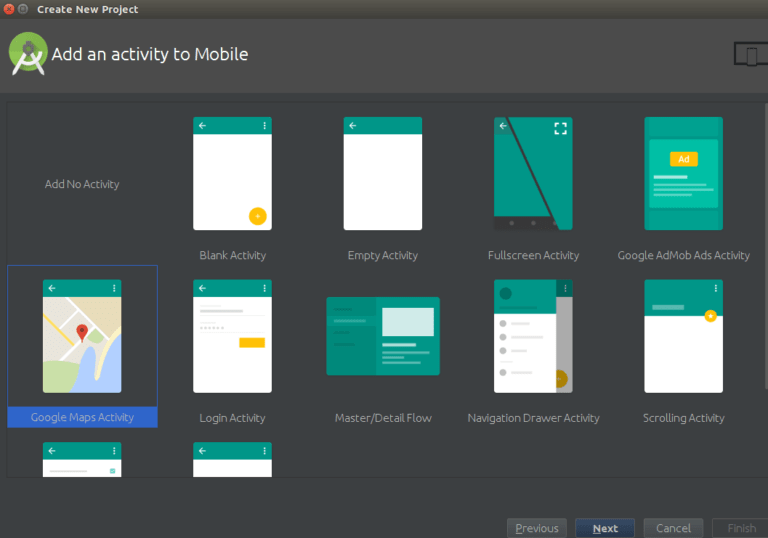This screenshot has height=538, width=768.
Task: Select Google AdMob Ads Activity template
Action: (x=683, y=173)
